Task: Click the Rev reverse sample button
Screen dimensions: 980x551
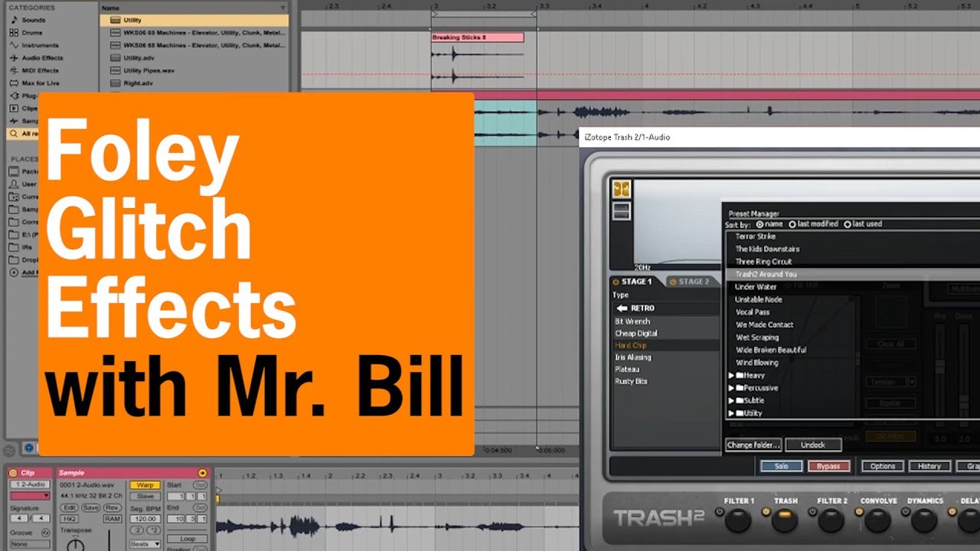Action: tap(113, 508)
